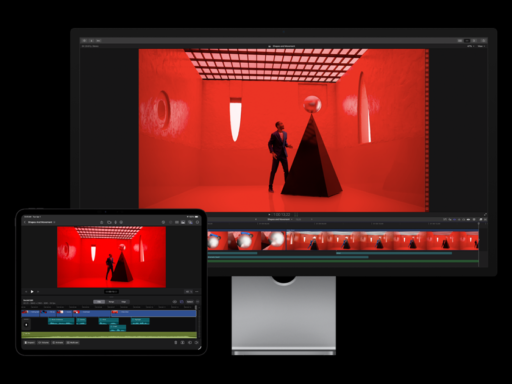
Task: Click the first button in the Mac top-left toolbar
Action: point(84,41)
